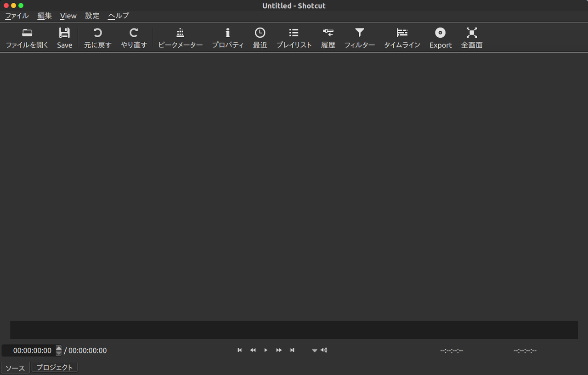The width and height of the screenshot is (588, 375).
Task: Show the Playlist (プレイリスト) panel
Action: click(294, 38)
